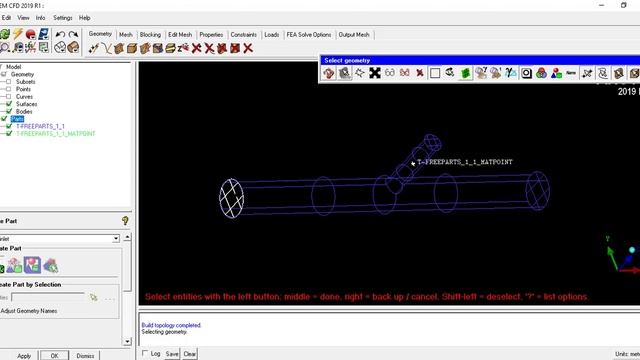Click the yellow question mark help icon
Screen dimensions: 640x360
[125, 221]
